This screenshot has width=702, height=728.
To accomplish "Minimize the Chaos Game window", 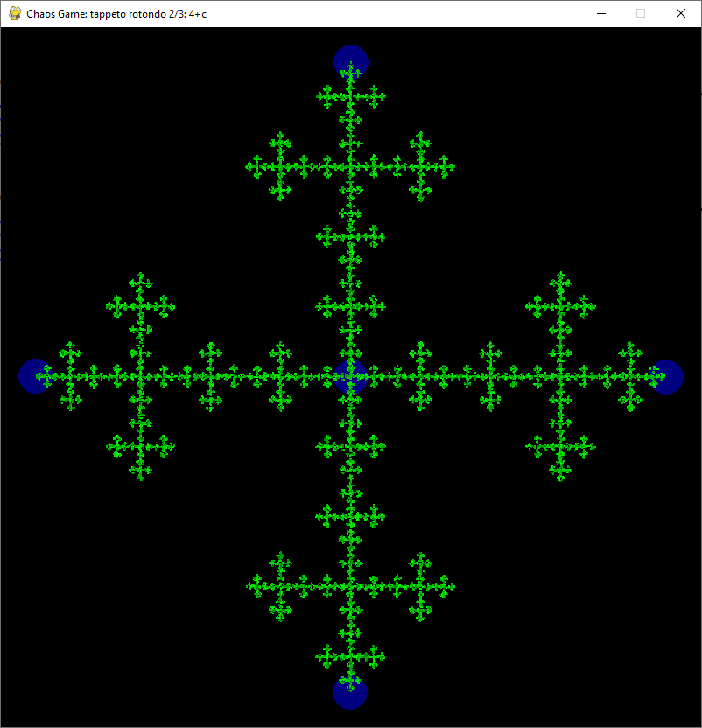I will (x=601, y=13).
